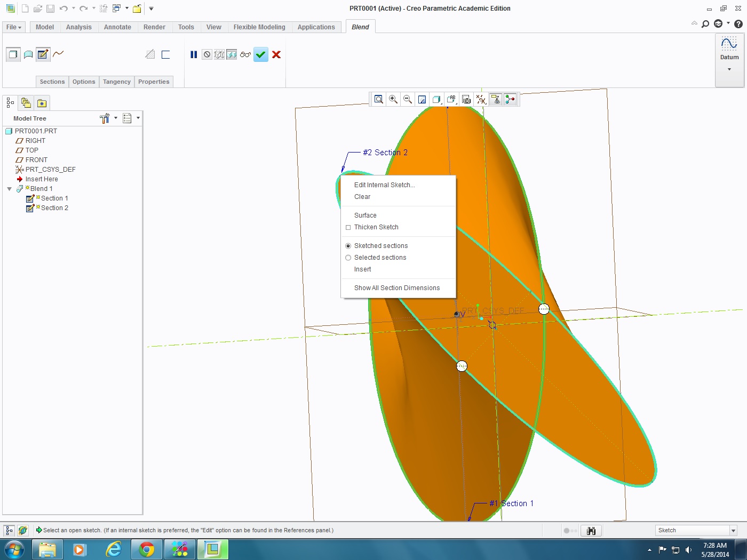Choose the selected sections curve icon
Viewport: 747px width, 560px height.
(58, 54)
